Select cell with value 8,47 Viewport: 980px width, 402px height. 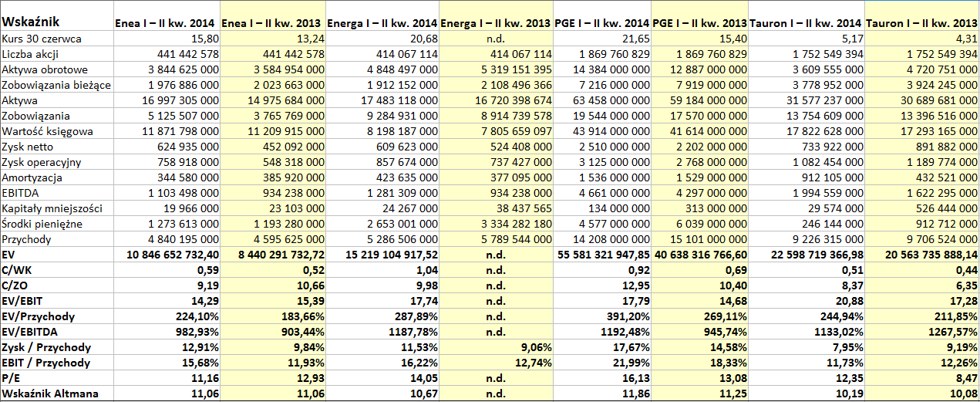tap(922, 378)
